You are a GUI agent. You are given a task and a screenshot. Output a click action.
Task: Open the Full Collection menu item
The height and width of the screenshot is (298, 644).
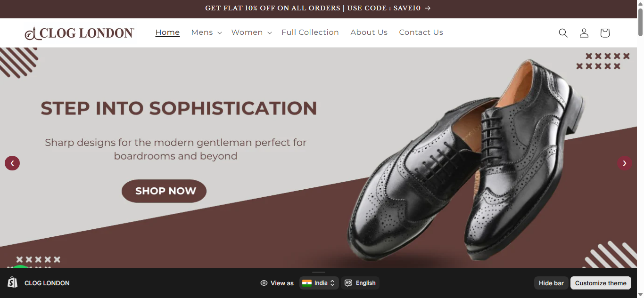(x=310, y=32)
